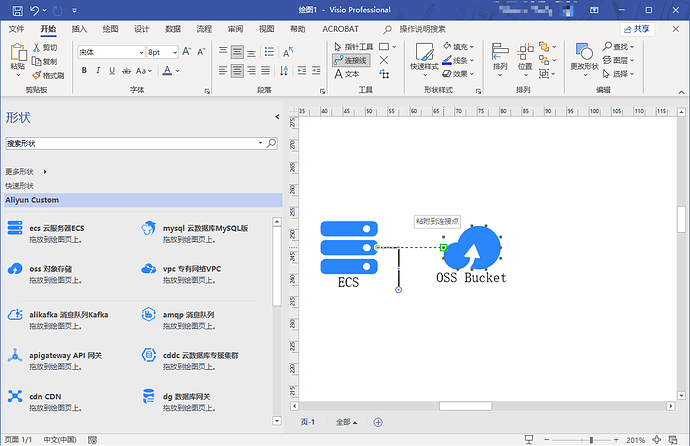Collapse the Shapes panel
The image size is (690, 446).
coord(277,117)
